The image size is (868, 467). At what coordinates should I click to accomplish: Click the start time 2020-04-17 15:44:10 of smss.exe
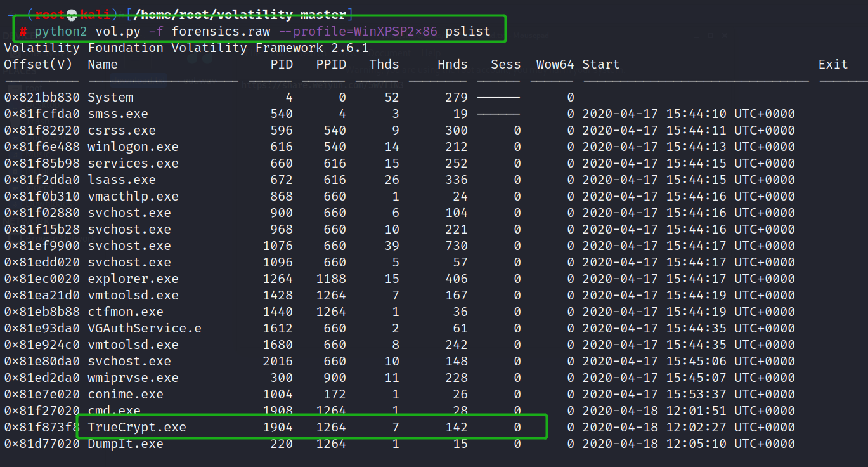pos(689,114)
